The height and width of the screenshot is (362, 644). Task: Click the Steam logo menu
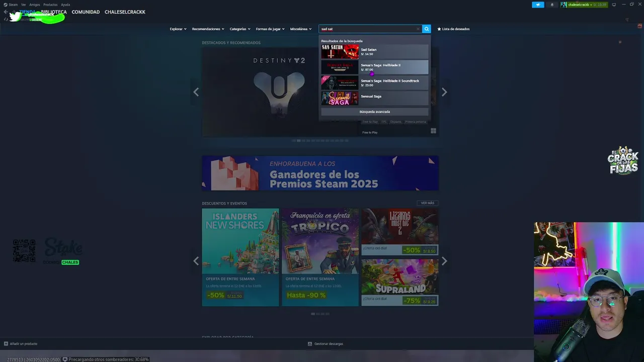pos(6,5)
